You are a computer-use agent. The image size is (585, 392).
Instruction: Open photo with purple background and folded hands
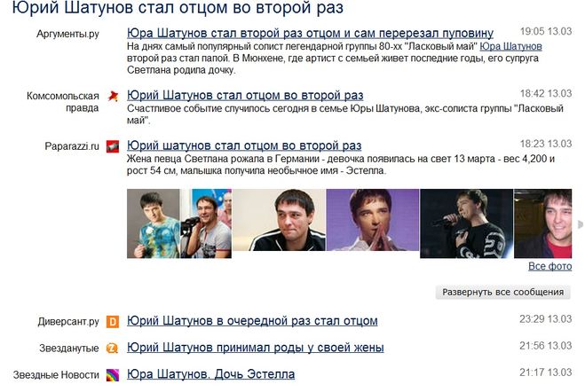point(373,220)
